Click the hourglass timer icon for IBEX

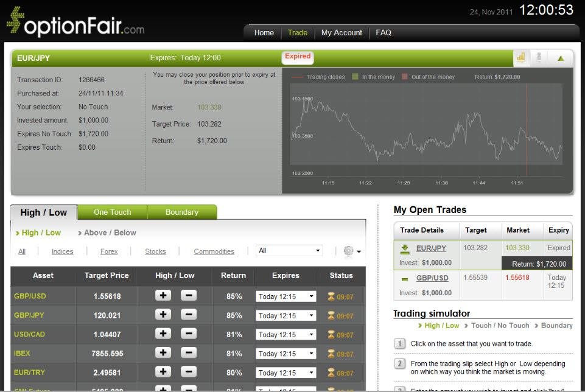[331, 354]
